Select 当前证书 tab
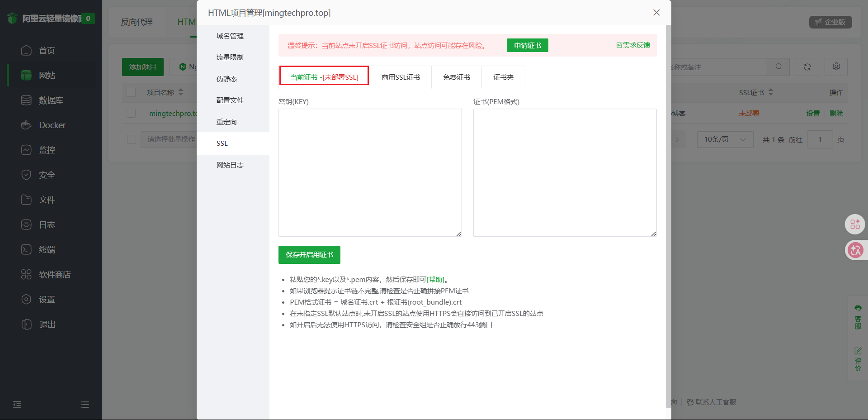The height and width of the screenshot is (420, 868). (324, 77)
